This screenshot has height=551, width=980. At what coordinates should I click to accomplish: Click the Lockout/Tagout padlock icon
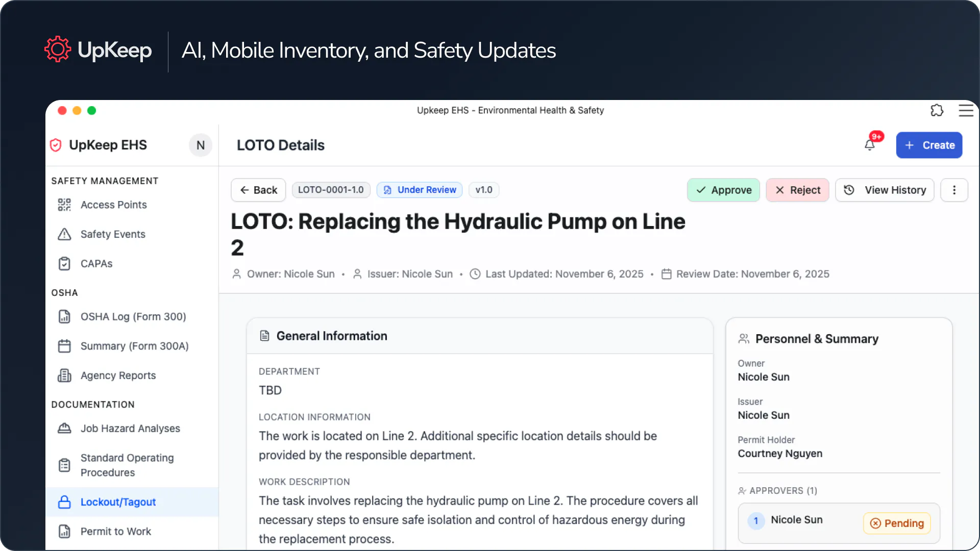point(64,502)
